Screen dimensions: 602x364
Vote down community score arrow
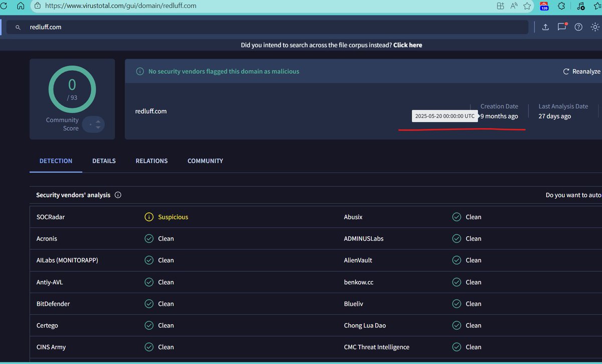(98, 127)
